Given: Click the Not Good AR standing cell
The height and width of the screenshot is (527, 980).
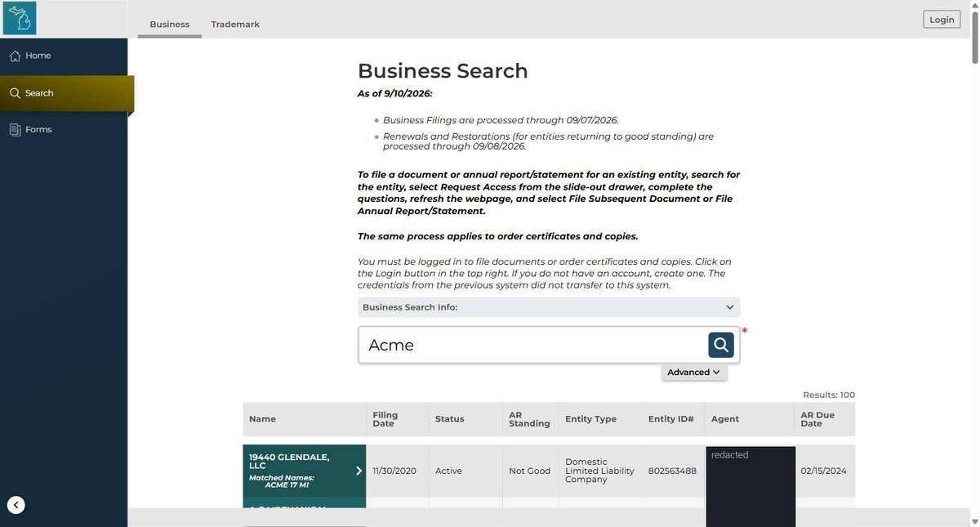Looking at the screenshot, I should tap(529, 471).
